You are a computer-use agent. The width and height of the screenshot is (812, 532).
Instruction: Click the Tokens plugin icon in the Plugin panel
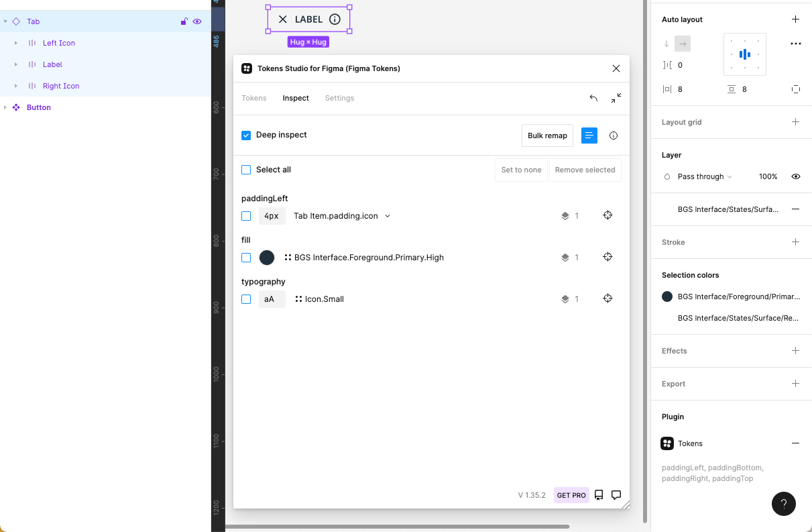pyautogui.click(x=667, y=443)
